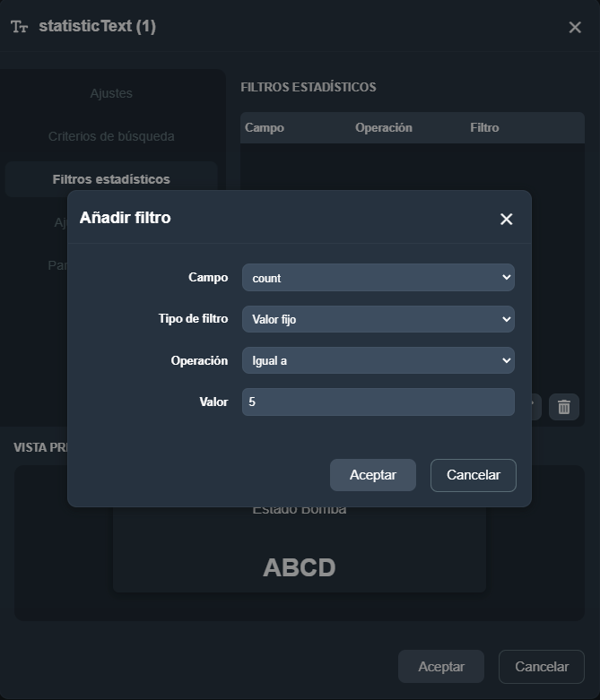This screenshot has height=700, width=600.
Task: Click the Operación column header
Action: coord(383,127)
